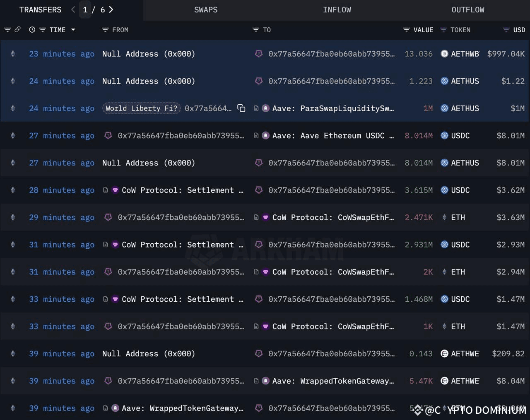This screenshot has width=530, height=420.
Task: Open the "23 minutes ago" transaction link
Action: coord(62,54)
